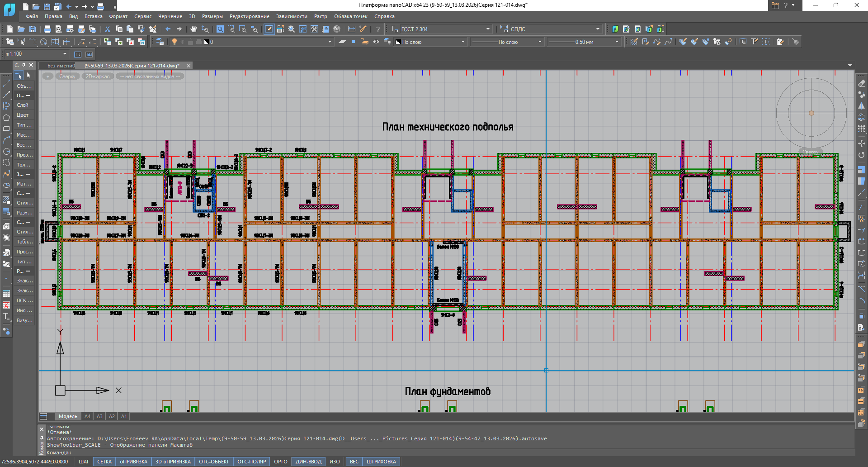Click the Measure distance ruler icon

pyautogui.click(x=363, y=29)
